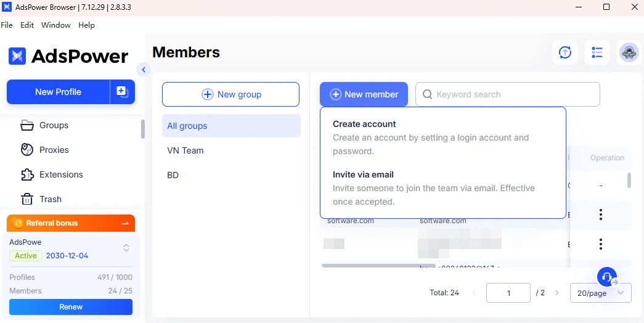
Task: Click the Profiles 491 / 1000 count
Action: pos(115,277)
